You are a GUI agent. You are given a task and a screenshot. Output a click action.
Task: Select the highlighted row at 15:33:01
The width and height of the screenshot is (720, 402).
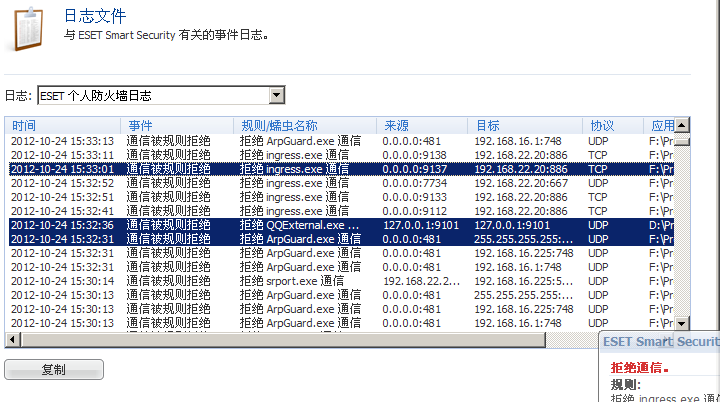click(x=341, y=169)
